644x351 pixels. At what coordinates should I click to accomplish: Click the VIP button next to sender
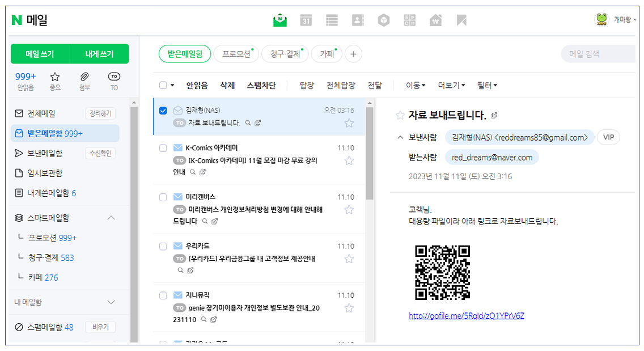point(608,137)
